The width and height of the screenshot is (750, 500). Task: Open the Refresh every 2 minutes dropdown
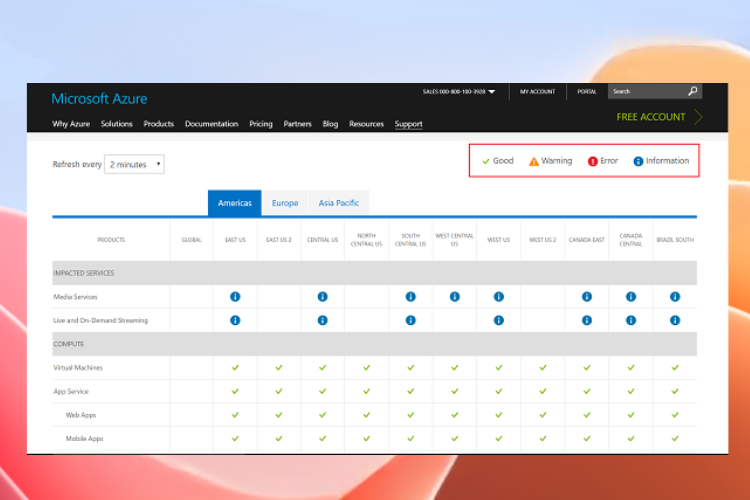pos(134,164)
